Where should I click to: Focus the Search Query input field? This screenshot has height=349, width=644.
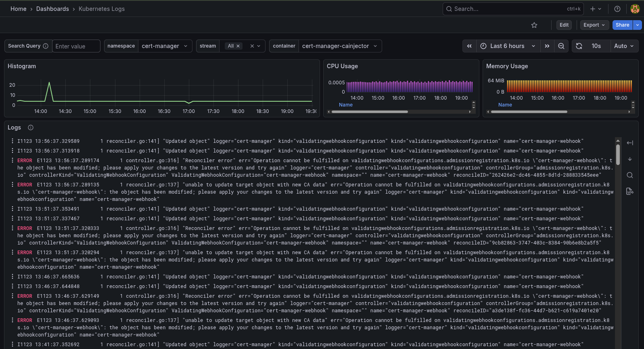pyautogui.click(x=76, y=46)
